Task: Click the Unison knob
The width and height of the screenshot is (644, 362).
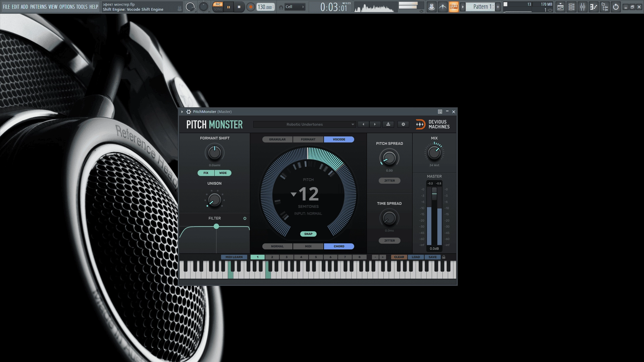Action: point(215,200)
